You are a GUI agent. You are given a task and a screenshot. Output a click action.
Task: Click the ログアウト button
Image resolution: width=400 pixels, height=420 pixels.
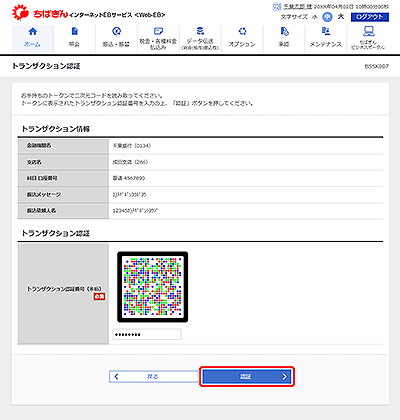click(x=370, y=17)
